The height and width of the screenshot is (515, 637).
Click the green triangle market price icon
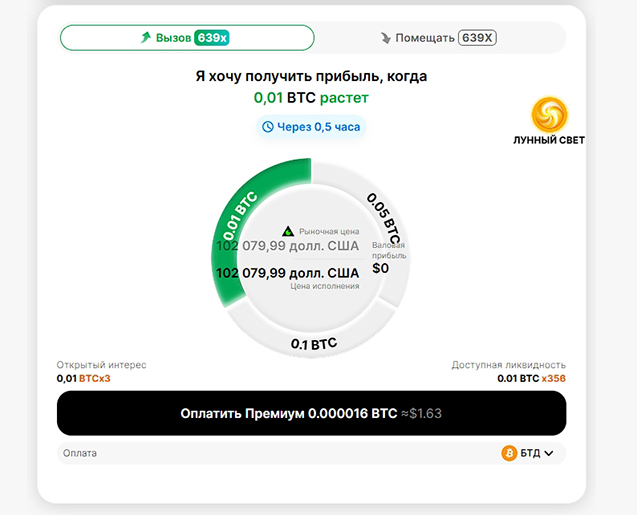288,231
